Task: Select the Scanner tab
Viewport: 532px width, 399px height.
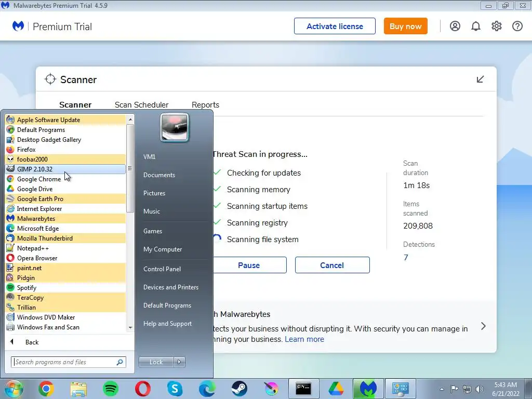Action: pyautogui.click(x=75, y=105)
